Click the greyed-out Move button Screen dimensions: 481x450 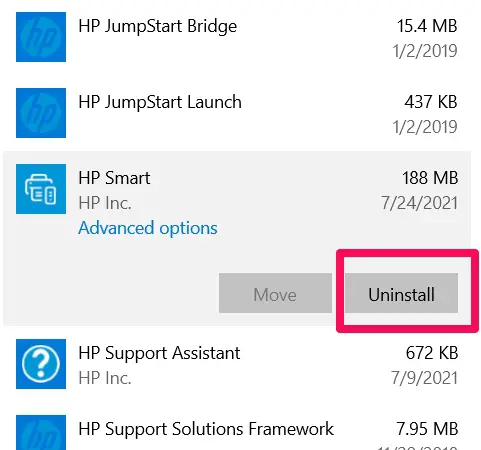[275, 293]
